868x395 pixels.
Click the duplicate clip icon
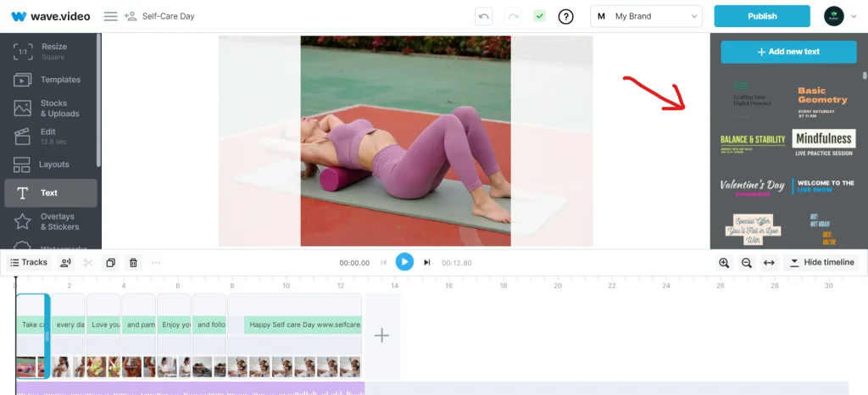(x=110, y=263)
